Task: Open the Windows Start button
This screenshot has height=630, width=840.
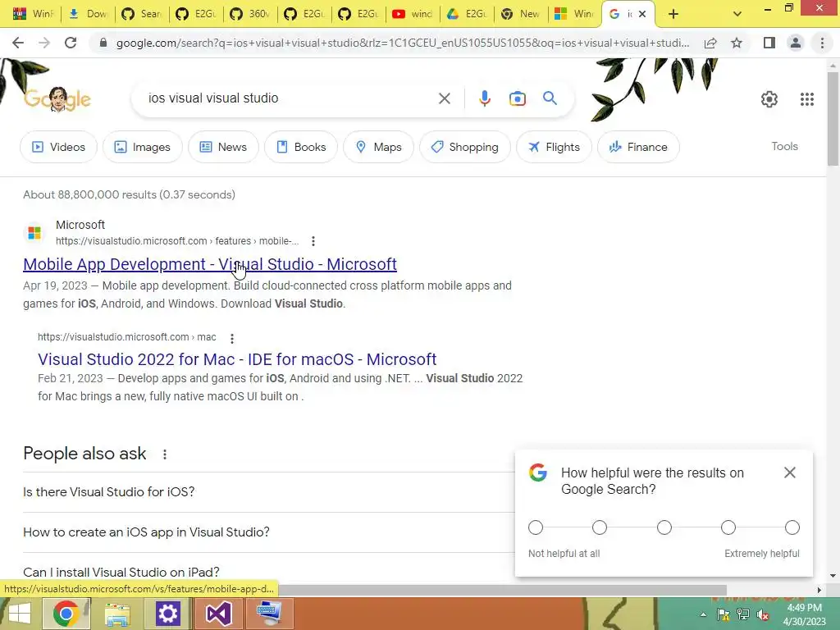Action: point(20,614)
